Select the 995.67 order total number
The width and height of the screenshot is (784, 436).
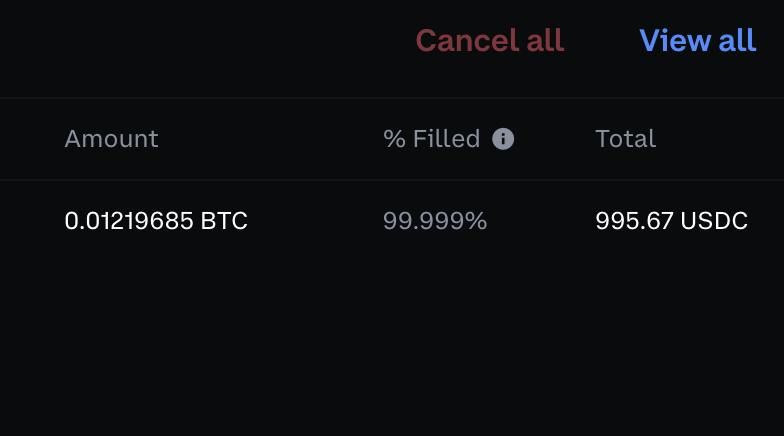point(634,221)
